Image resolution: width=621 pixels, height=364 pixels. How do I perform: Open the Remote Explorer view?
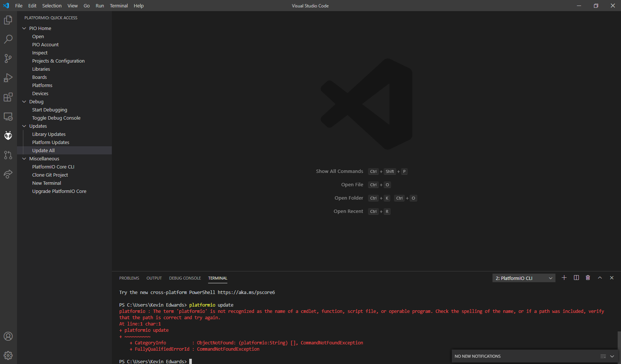click(8, 117)
